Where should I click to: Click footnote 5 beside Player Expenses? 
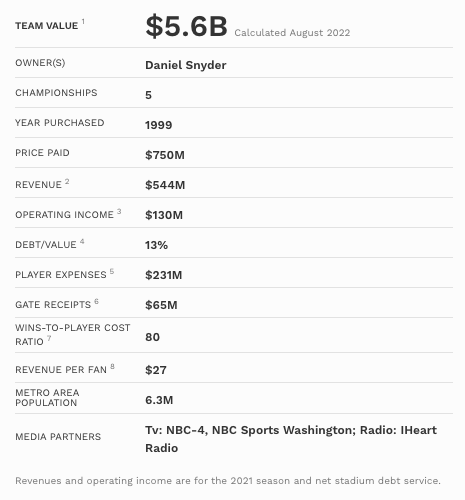pos(112,271)
